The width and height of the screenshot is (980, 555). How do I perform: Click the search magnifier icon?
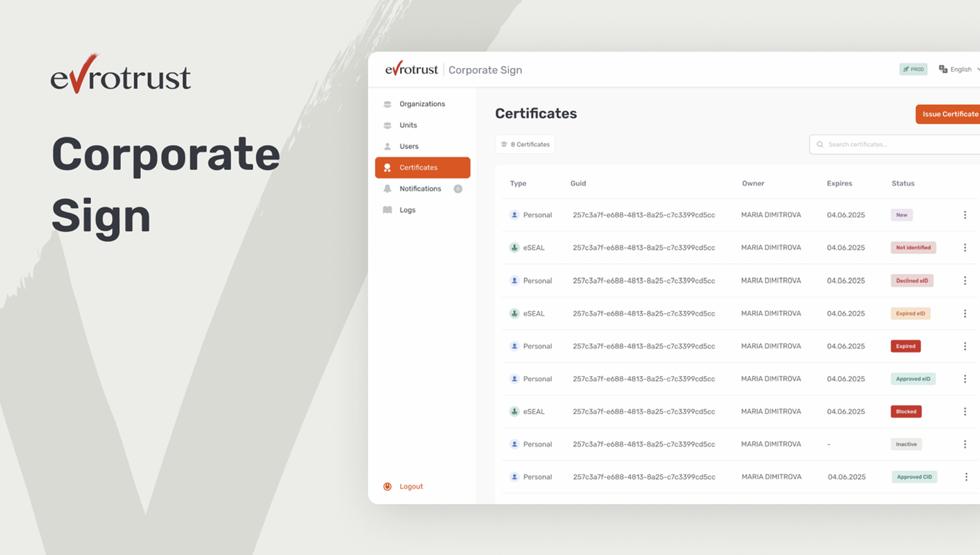[820, 144]
